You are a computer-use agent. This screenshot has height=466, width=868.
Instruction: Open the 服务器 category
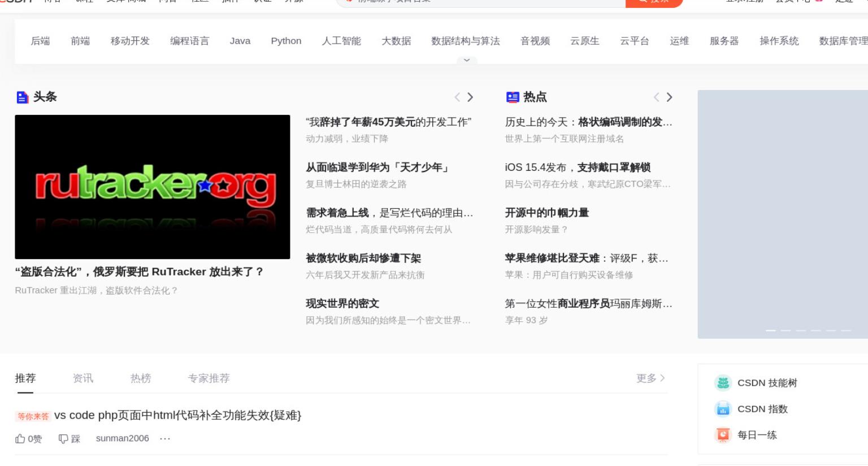(x=724, y=41)
